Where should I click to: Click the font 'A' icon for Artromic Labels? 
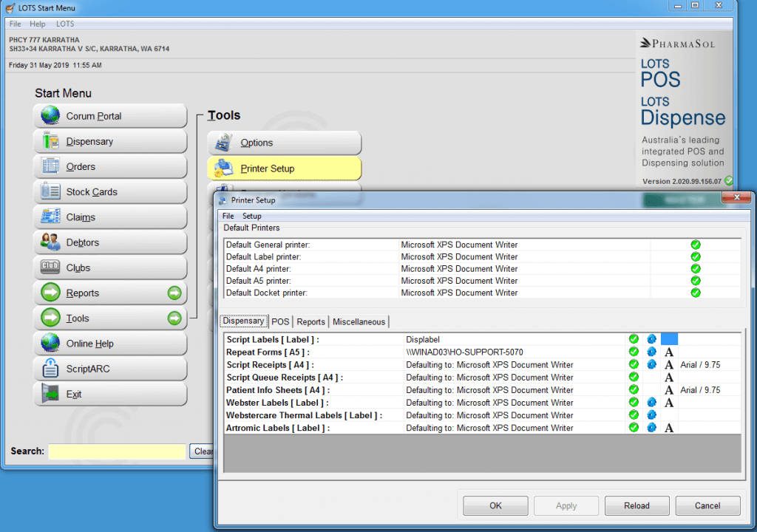669,428
